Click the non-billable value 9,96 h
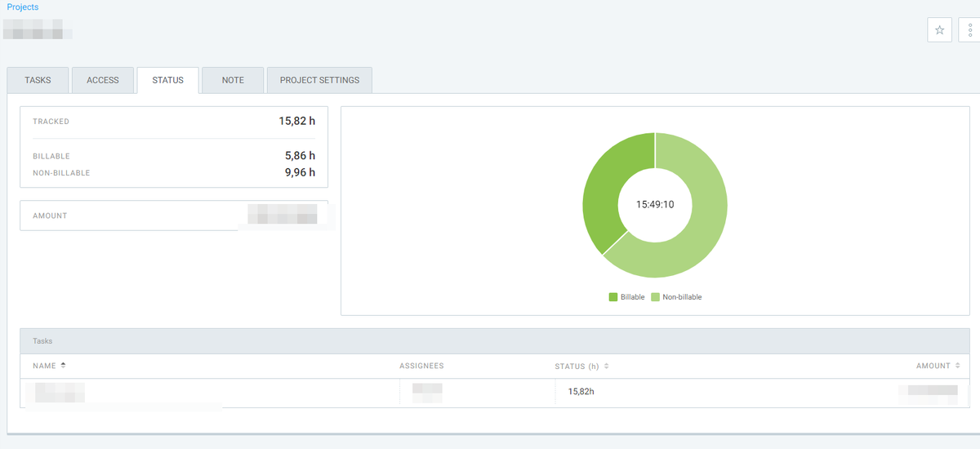This screenshot has height=449, width=980. pyautogui.click(x=300, y=172)
